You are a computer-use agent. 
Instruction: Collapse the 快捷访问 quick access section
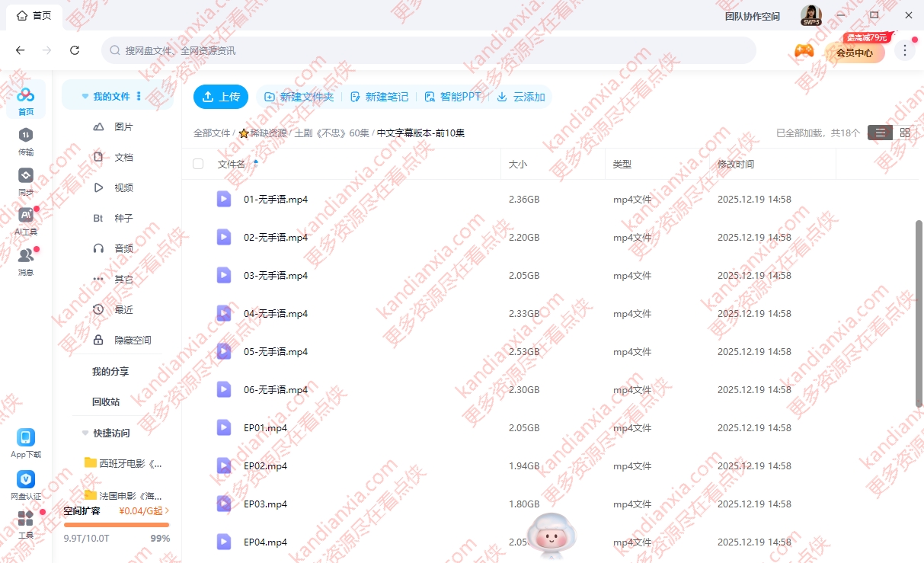pos(85,433)
